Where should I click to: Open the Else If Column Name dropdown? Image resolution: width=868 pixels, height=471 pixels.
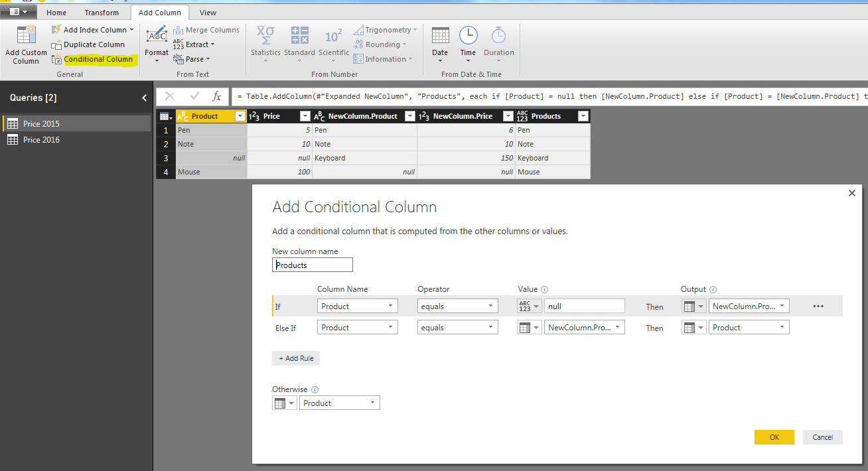tap(358, 327)
